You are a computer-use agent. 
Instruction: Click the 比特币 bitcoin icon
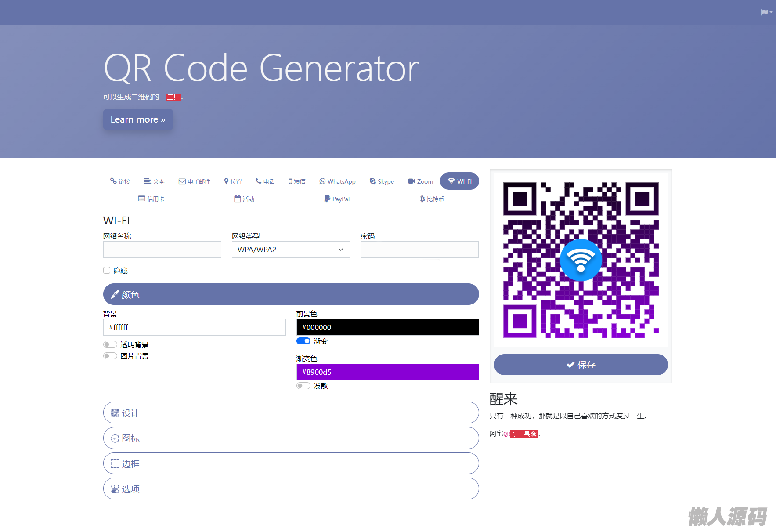(422, 199)
